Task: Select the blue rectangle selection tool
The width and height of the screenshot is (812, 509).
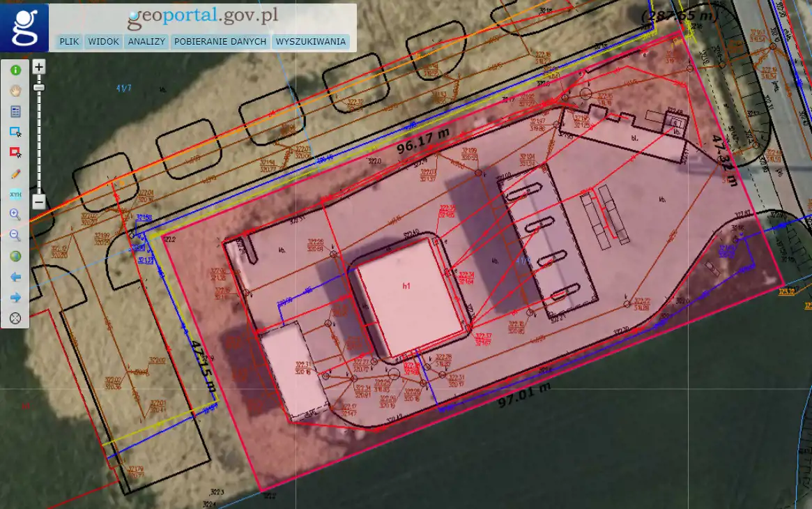Action: (15, 132)
